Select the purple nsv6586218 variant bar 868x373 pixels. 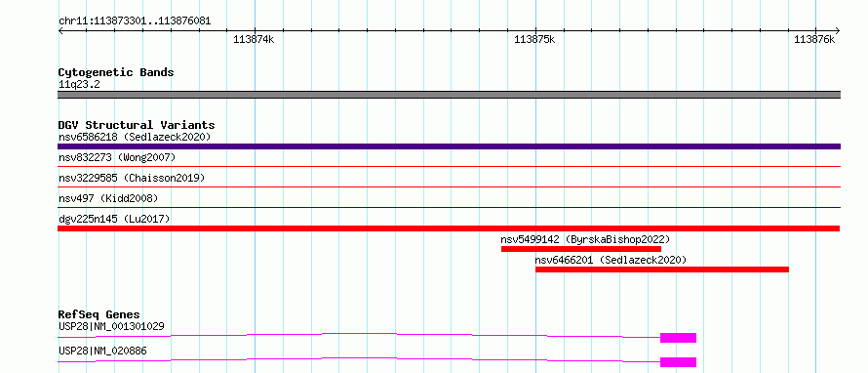[449, 146]
